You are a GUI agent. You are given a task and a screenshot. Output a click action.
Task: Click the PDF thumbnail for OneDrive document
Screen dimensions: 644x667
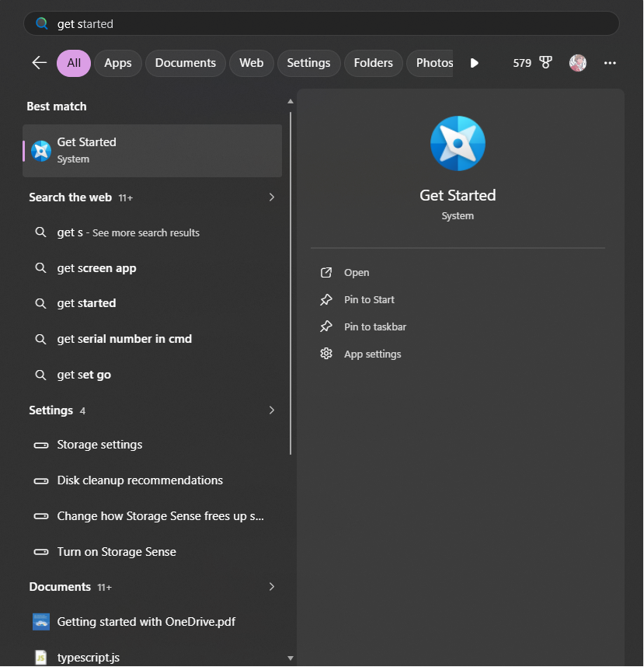[x=41, y=622]
